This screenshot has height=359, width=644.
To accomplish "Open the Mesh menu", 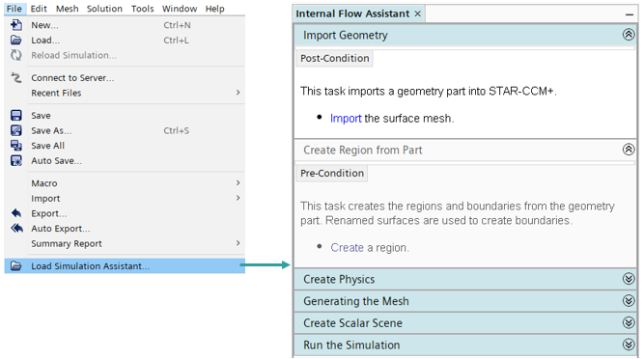I will point(67,9).
